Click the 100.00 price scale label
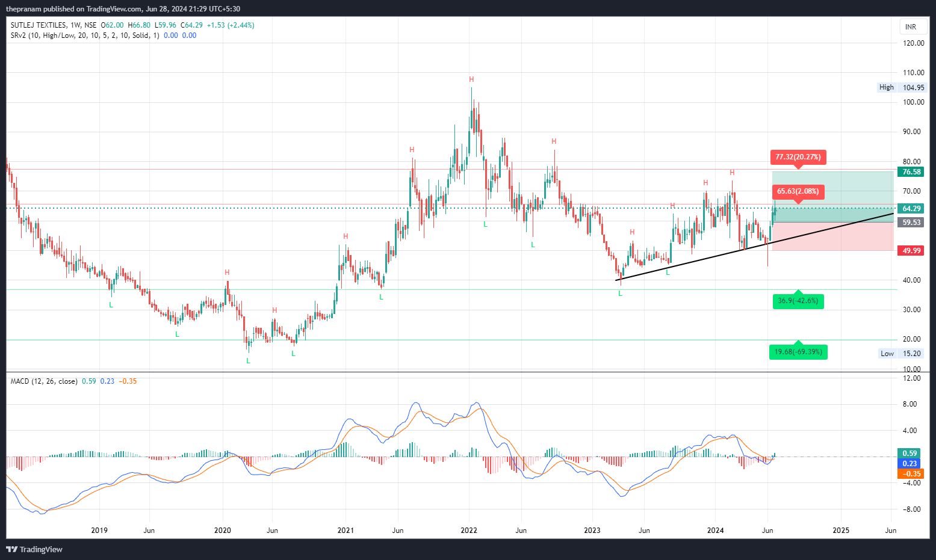Screen dimensions: 936x560 (914, 102)
